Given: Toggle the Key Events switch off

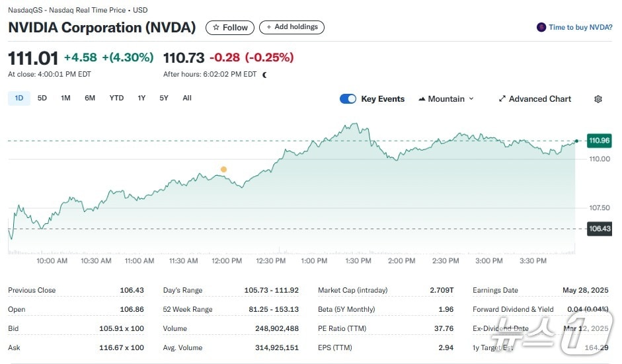Looking at the screenshot, I should (348, 99).
